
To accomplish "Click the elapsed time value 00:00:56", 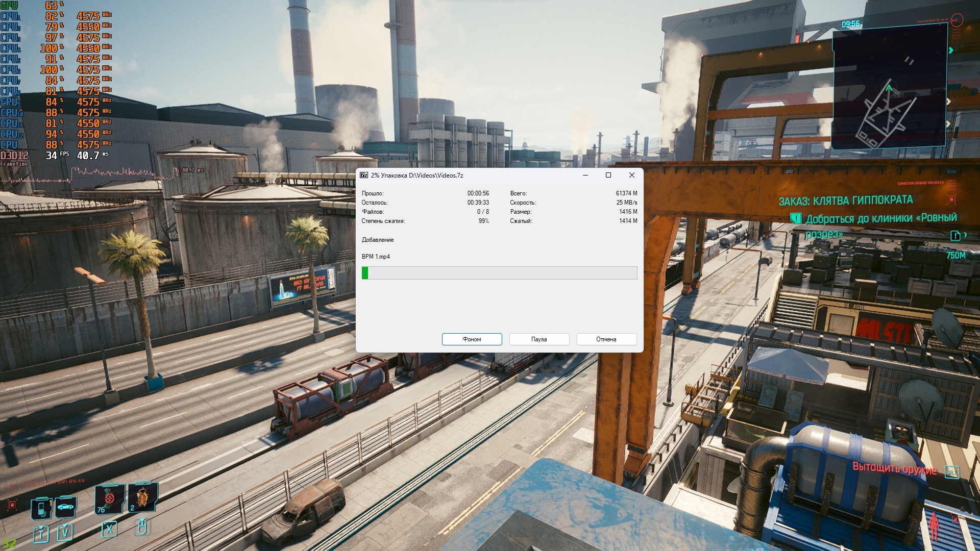I will click(478, 193).
